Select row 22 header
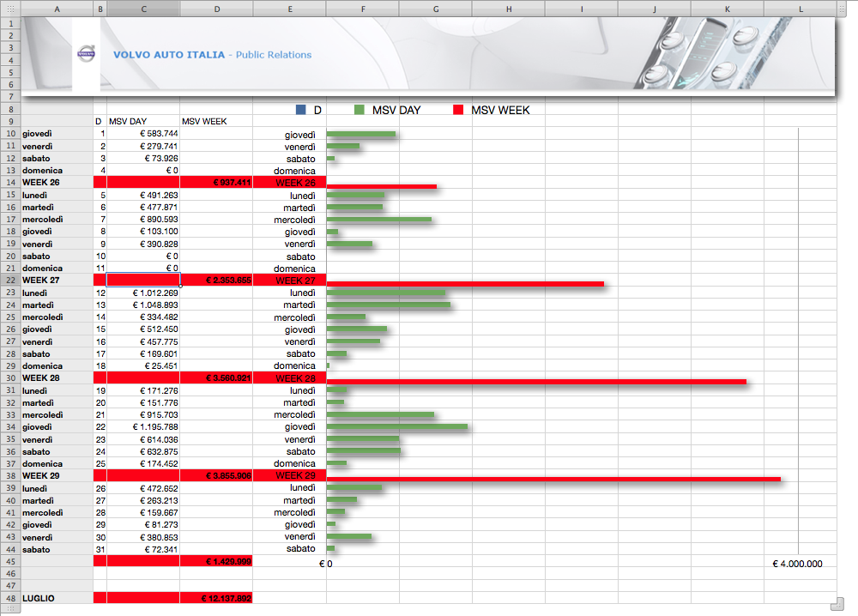This screenshot has width=858, height=616. point(10,281)
